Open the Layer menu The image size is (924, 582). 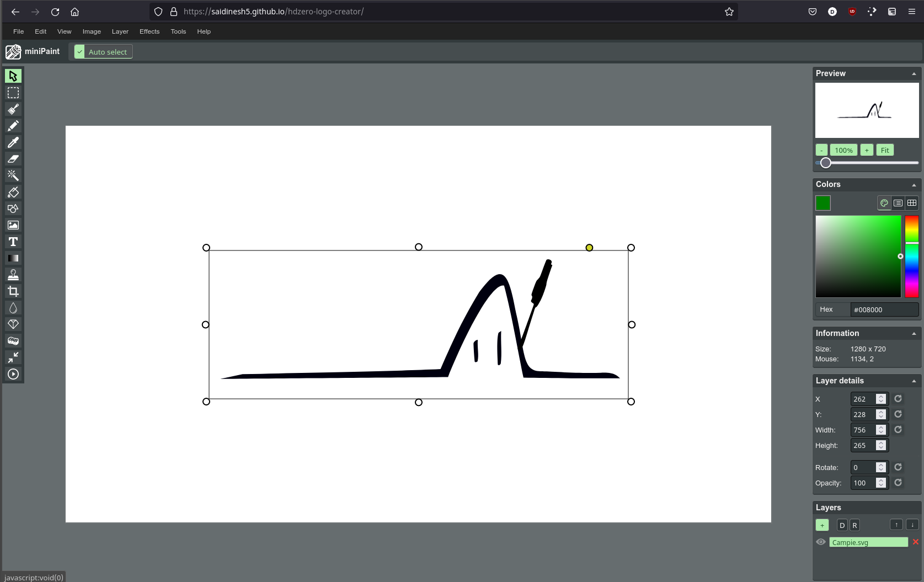[120, 31]
